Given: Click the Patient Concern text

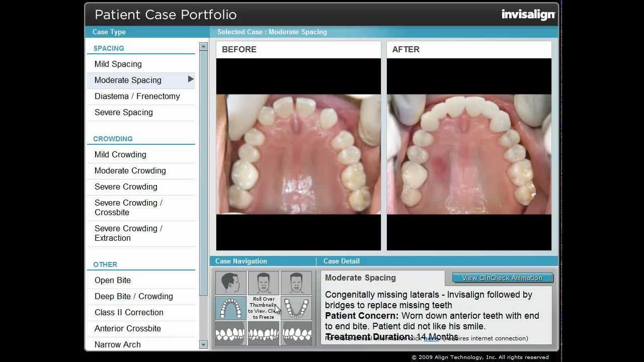Looking at the screenshot, I should point(432,321).
